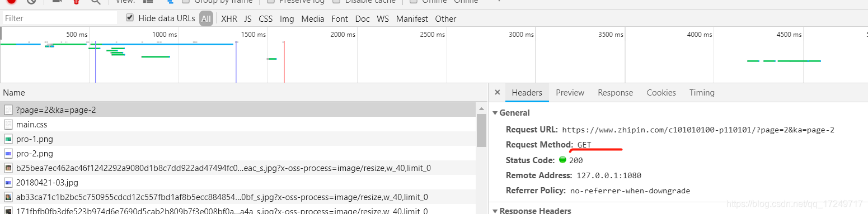Viewport: 868px width, 214px height.
Task: Filter requests by Doc type
Action: [x=363, y=18]
